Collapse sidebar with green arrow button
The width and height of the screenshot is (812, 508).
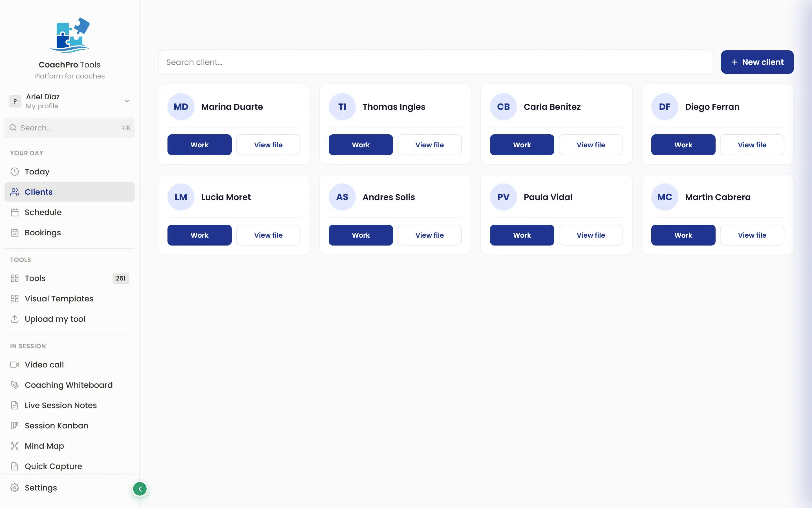(x=140, y=489)
